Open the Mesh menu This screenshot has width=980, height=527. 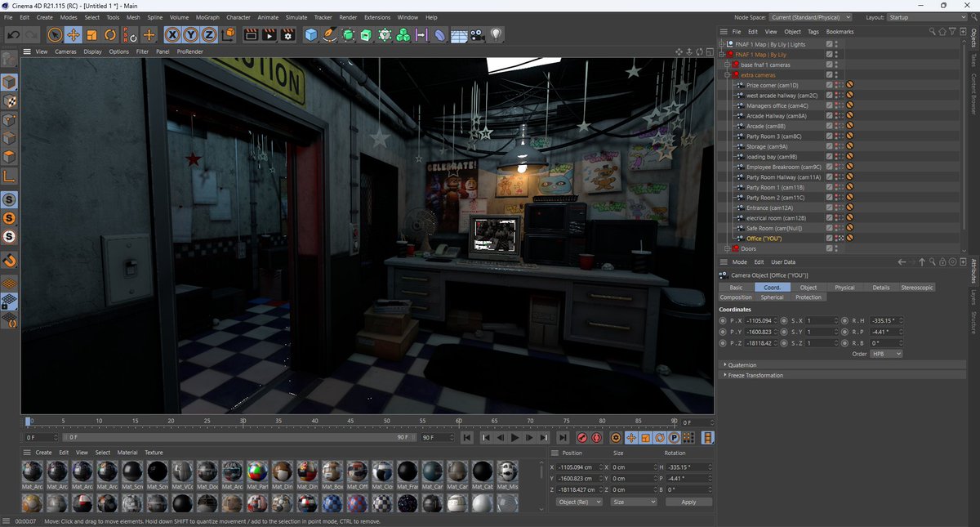point(133,17)
